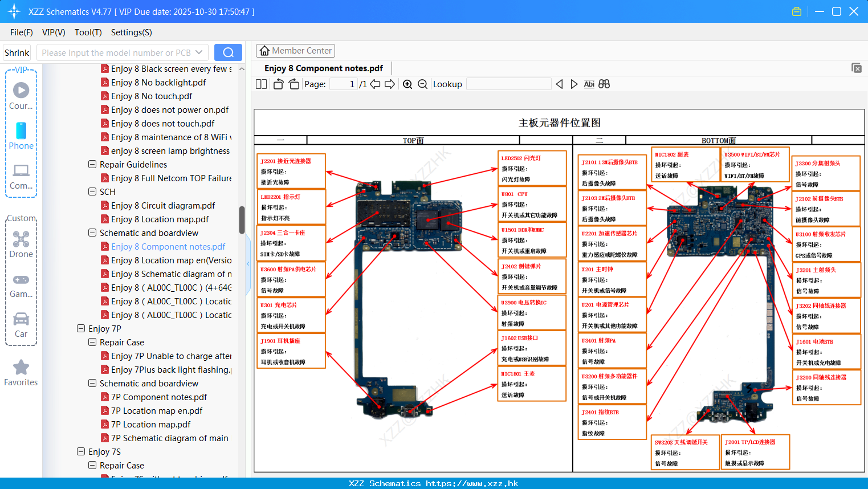
Task: Click the U801 CPU label box
Action: tap(532, 204)
